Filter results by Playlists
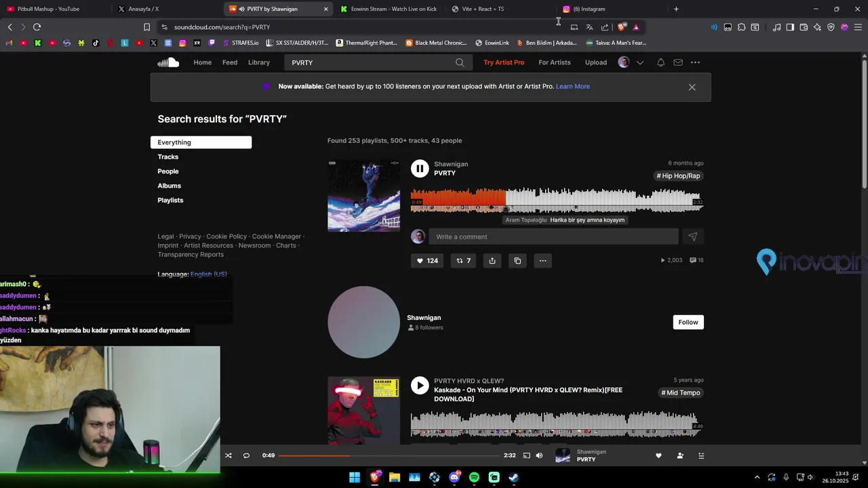Viewport: 868px width, 488px height. click(170, 200)
